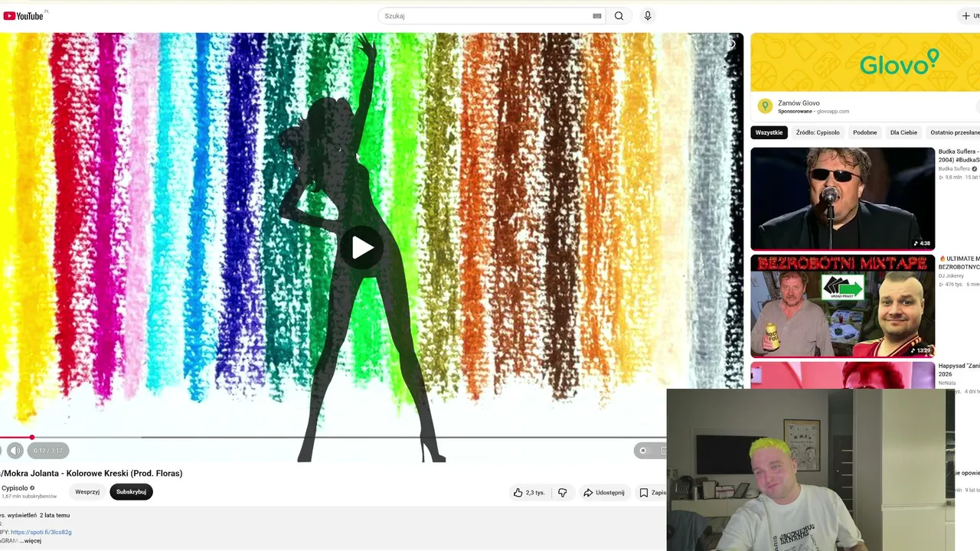Open the Budka Suflera video thumbnail
Image resolution: width=980 pixels, height=551 pixels.
tap(843, 199)
